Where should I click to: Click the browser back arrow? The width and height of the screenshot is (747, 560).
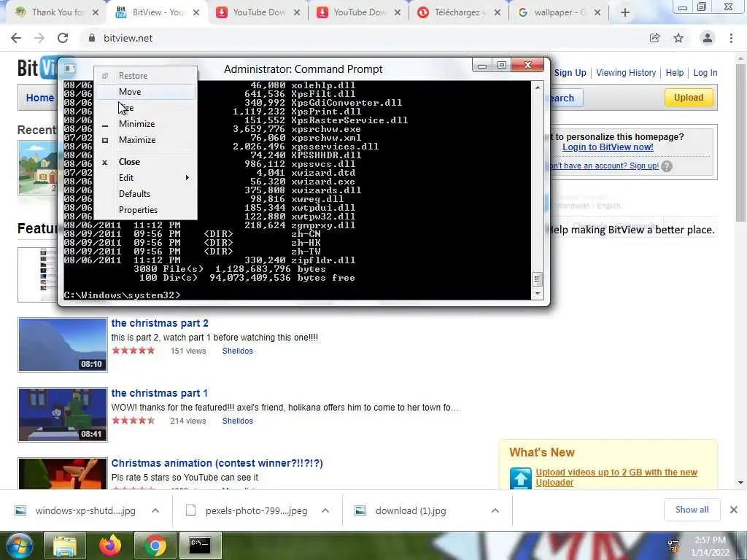pyautogui.click(x=16, y=38)
